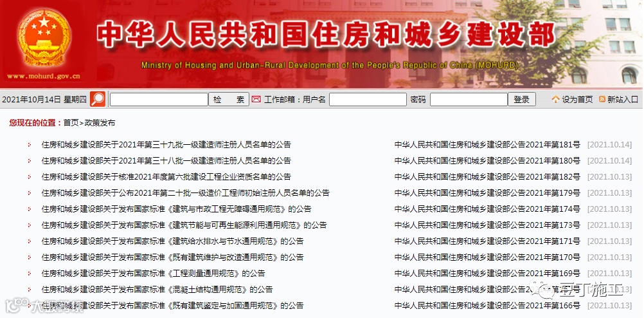Image resolution: width=644 pixels, height=318 pixels.
Task: Click document number 公告2021年第170号
Action: [x=487, y=257]
